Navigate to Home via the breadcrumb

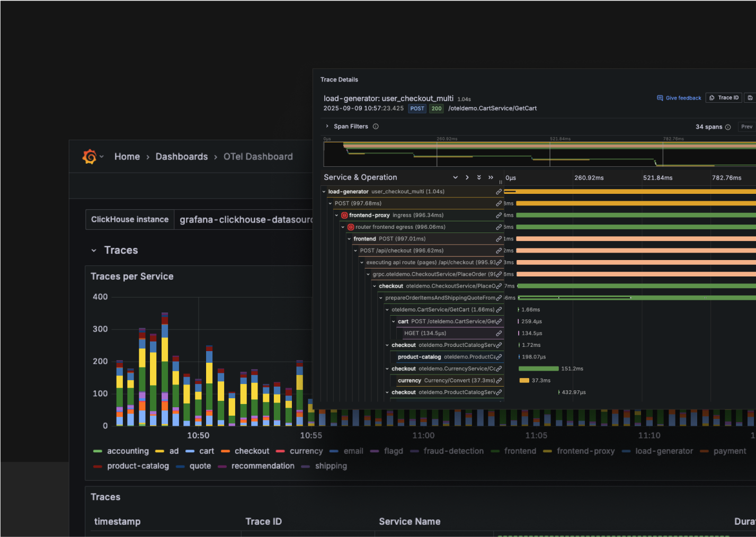click(x=127, y=156)
